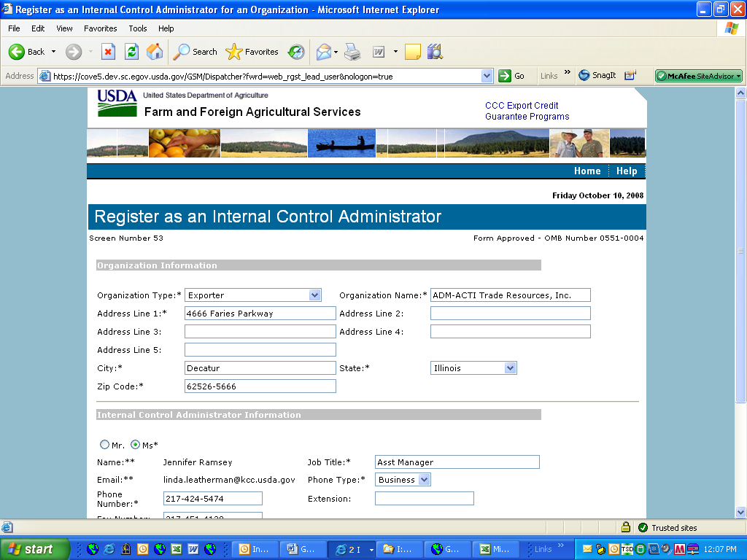This screenshot has height=560, width=747.
Task: Click the status bar padlock icon
Action: click(x=626, y=527)
